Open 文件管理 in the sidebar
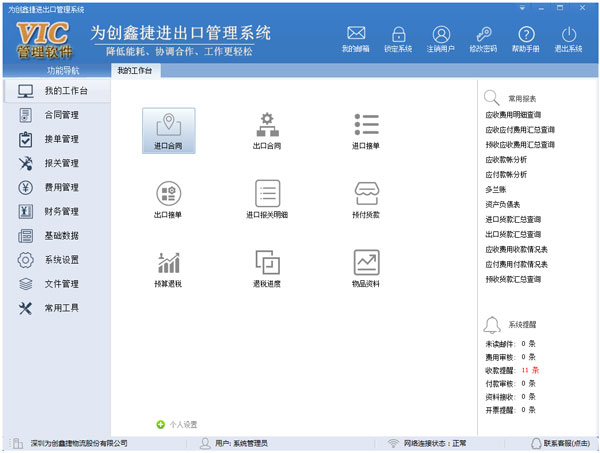The image size is (600, 453). click(x=57, y=284)
